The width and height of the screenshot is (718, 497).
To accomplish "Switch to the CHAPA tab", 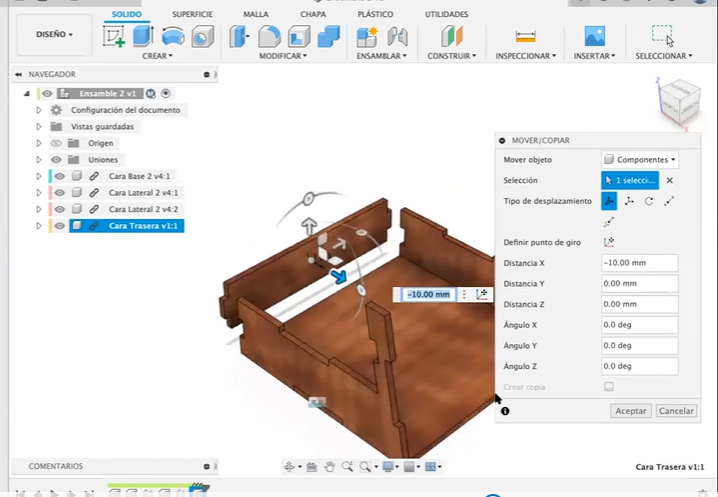I will click(313, 14).
